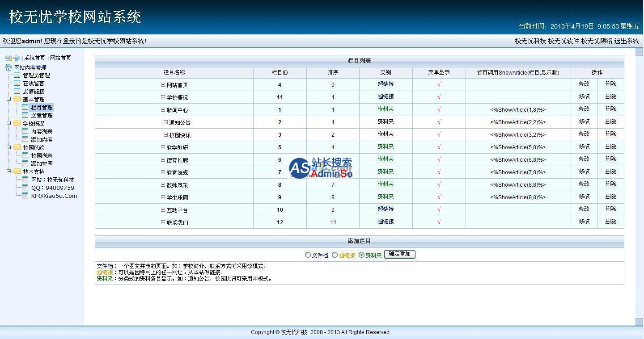Click the page icon before 内容列表
The width and height of the screenshot is (644, 339).
click(25, 131)
